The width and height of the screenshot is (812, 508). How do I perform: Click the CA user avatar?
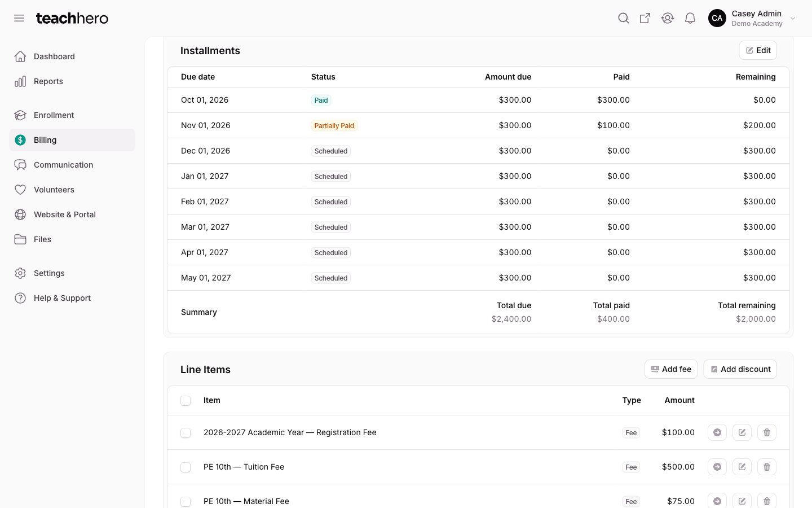click(x=717, y=18)
